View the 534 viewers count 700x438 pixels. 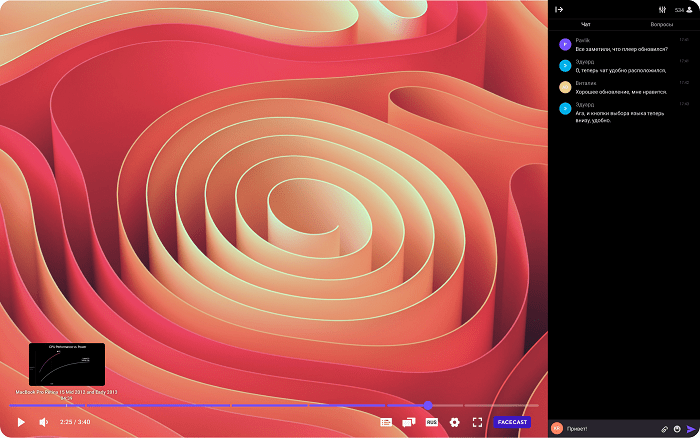[683, 9]
